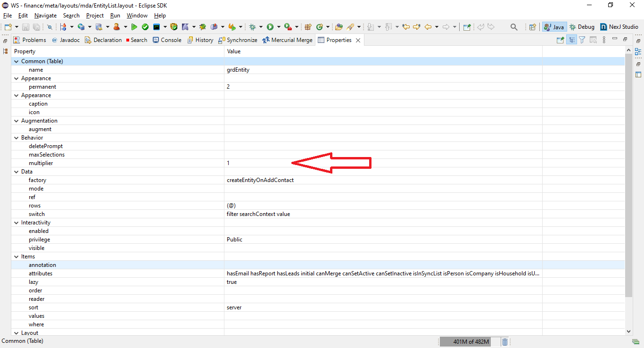
Task: Click the Restore Default Value icon
Action: tap(593, 40)
